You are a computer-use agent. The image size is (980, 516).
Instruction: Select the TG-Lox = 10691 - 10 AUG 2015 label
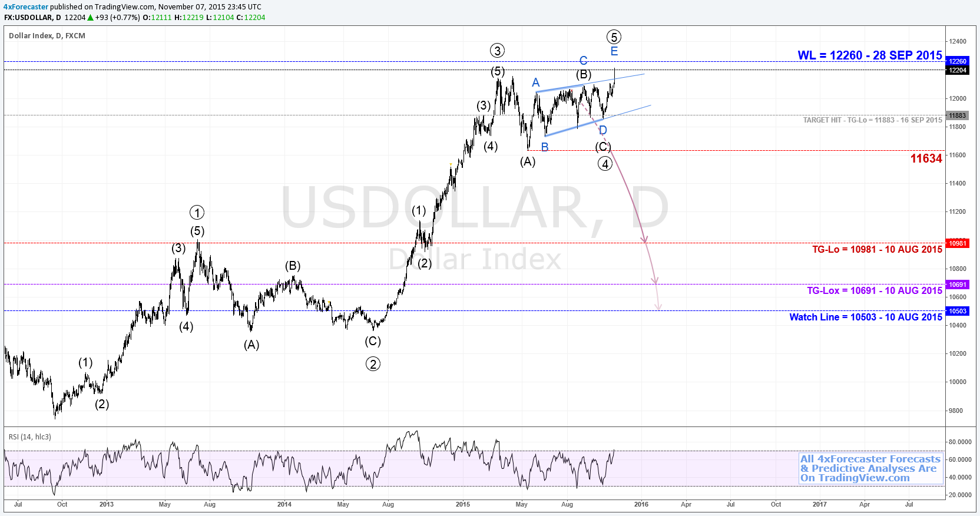(x=875, y=291)
